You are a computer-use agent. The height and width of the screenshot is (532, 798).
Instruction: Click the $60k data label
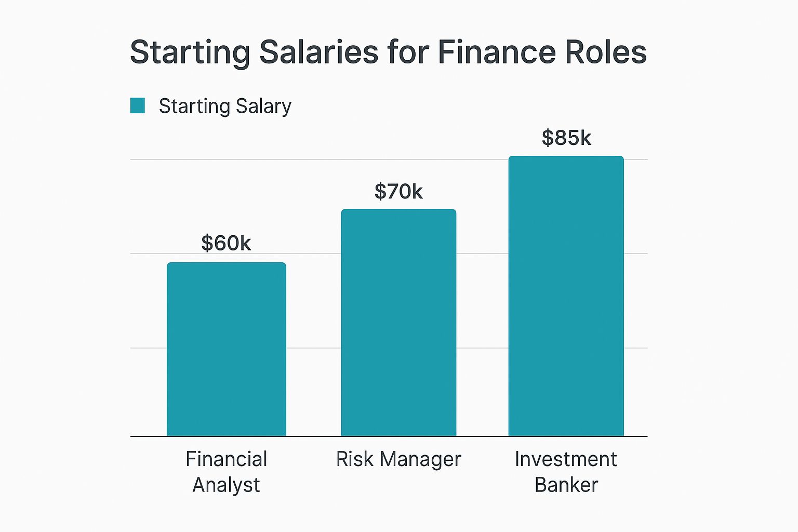click(x=226, y=243)
